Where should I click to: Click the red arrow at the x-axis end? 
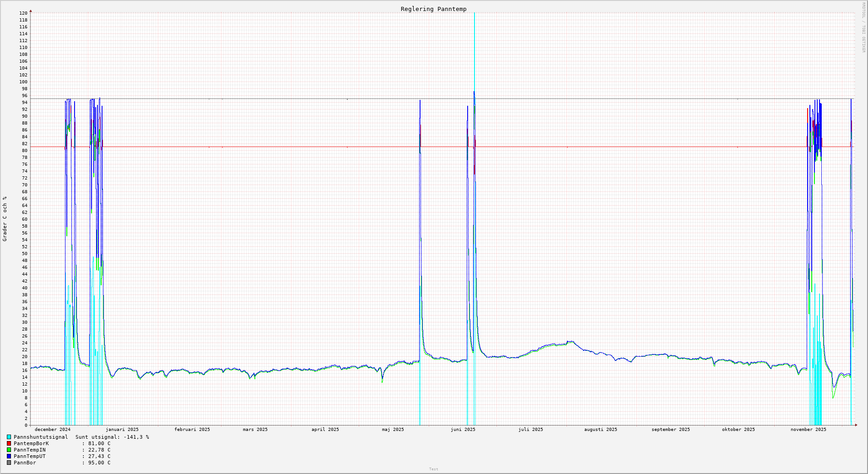coord(856,425)
